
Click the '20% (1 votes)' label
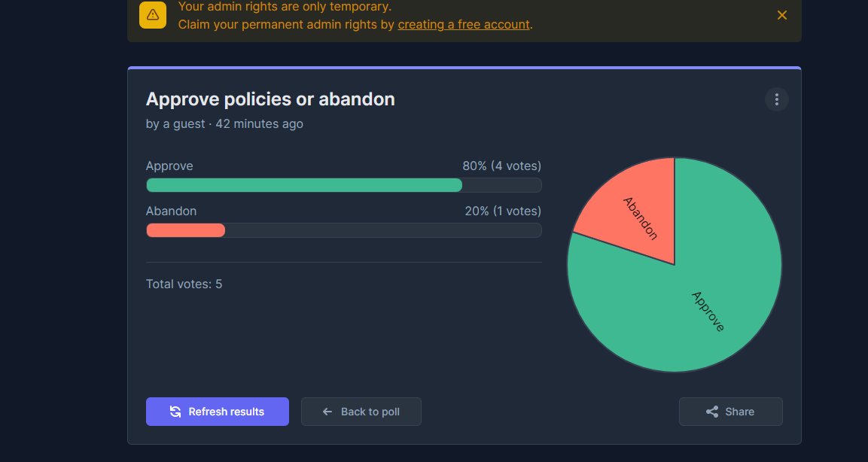click(x=503, y=211)
